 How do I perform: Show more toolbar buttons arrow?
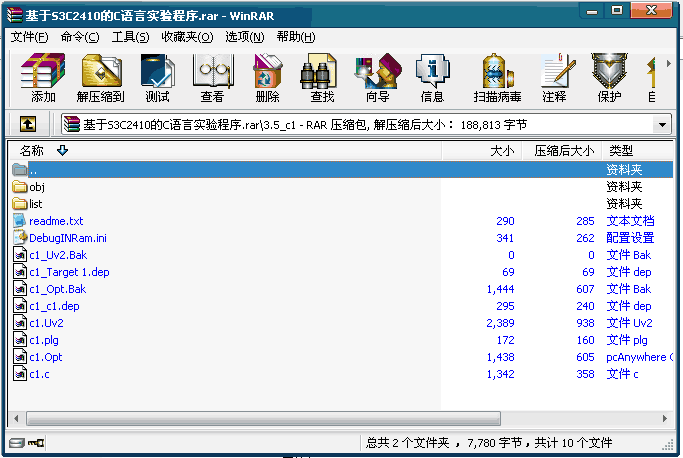(669, 64)
